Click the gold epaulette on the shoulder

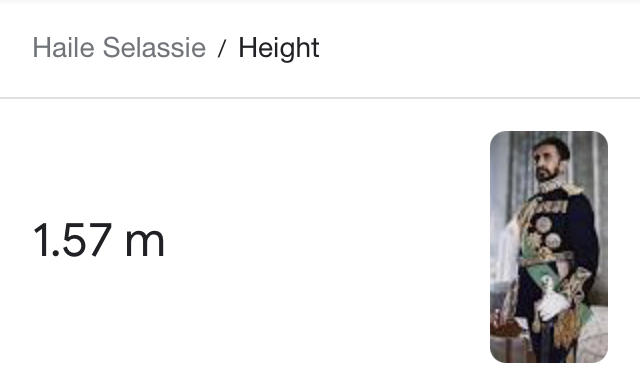[x=572, y=189]
